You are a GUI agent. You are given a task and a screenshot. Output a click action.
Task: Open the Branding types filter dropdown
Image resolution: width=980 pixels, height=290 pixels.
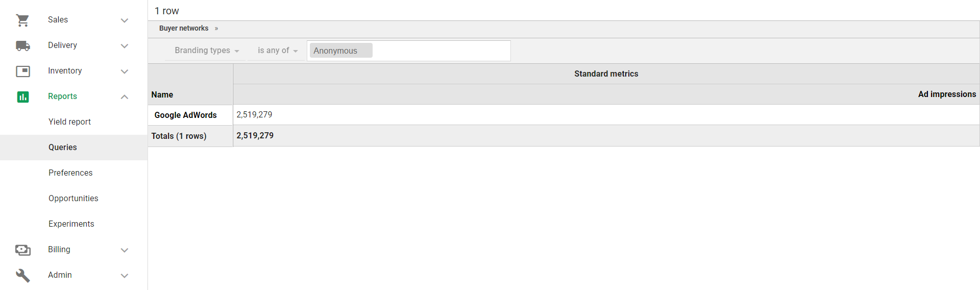(x=207, y=51)
